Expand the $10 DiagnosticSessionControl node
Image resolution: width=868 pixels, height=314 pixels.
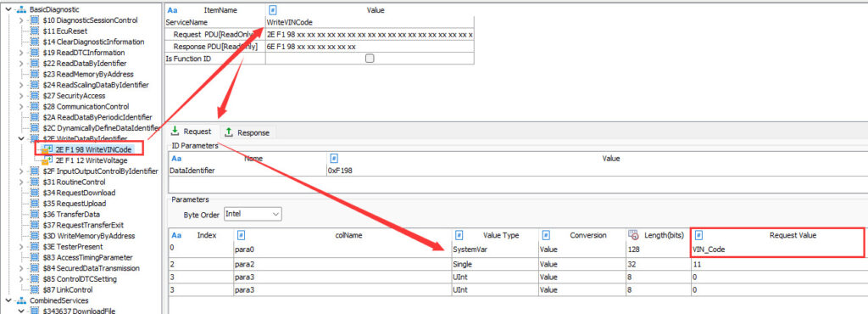click(x=21, y=20)
